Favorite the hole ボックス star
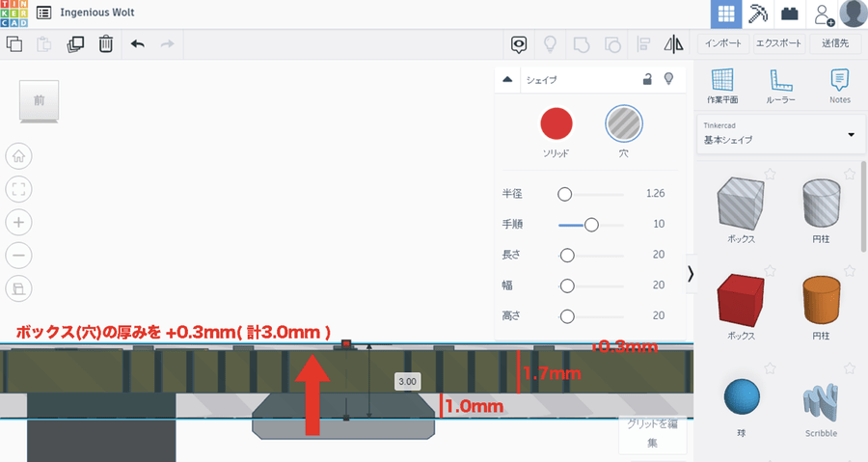 pos(770,174)
